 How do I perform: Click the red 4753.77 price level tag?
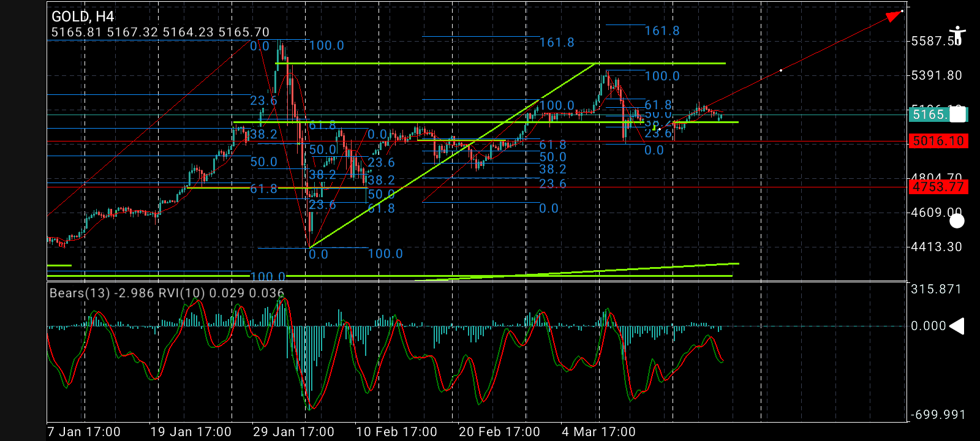[x=938, y=187]
